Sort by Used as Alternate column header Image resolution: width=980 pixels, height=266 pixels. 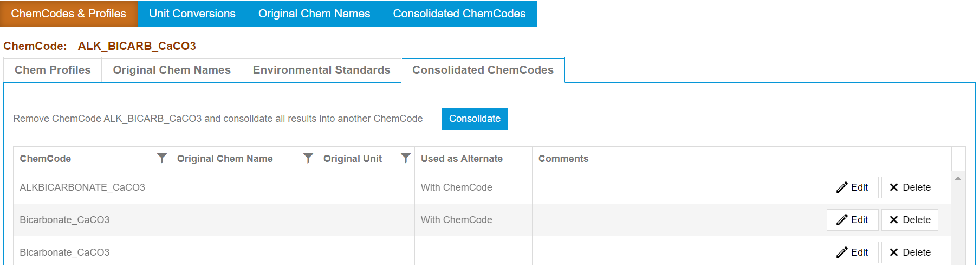pos(462,159)
